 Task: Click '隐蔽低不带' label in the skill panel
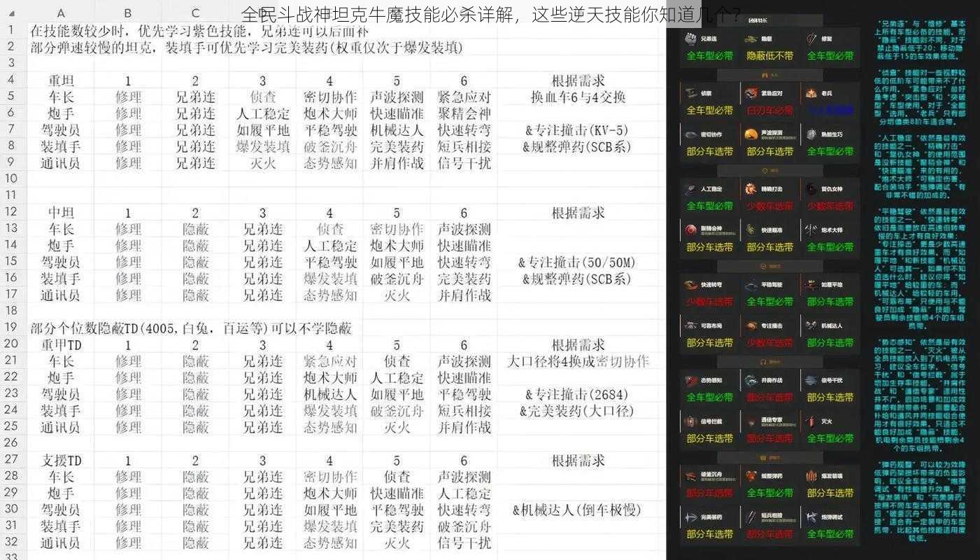pyautogui.click(x=769, y=55)
